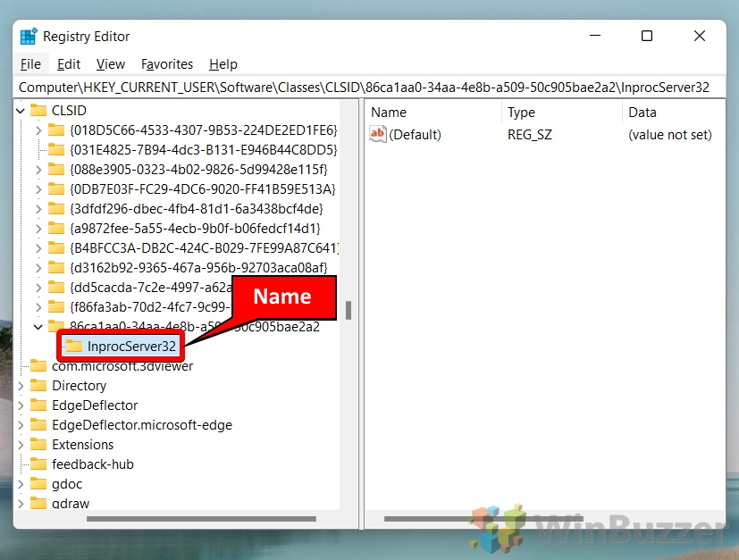Collapse the CLSID tree node
Viewport: 739px width, 560px height.
pos(21,111)
